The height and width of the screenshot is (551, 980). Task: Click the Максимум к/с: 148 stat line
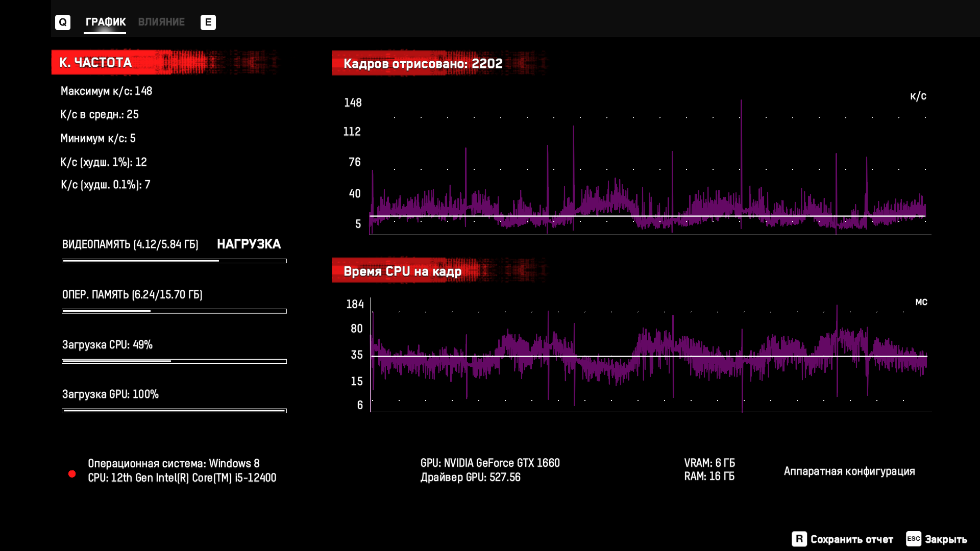[106, 91]
